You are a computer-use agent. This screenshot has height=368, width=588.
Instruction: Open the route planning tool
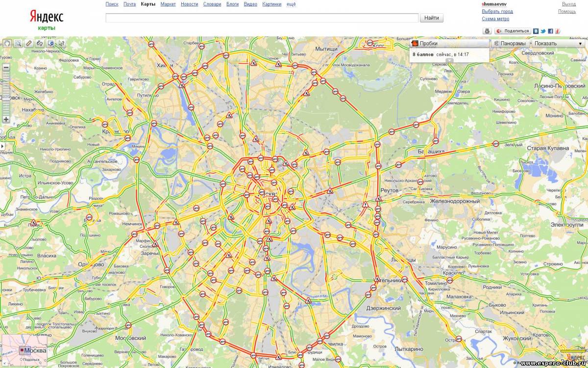pyautogui.click(x=40, y=43)
